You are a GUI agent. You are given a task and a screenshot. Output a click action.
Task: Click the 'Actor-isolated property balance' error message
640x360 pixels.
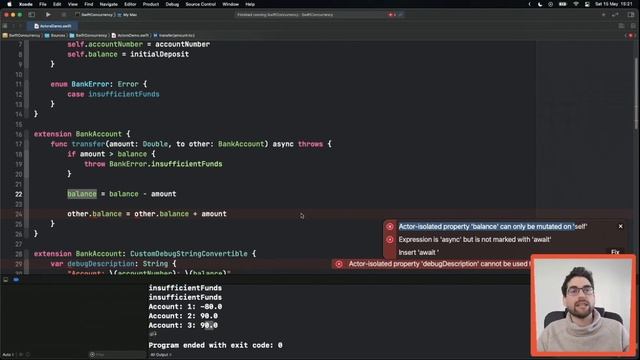click(493, 227)
